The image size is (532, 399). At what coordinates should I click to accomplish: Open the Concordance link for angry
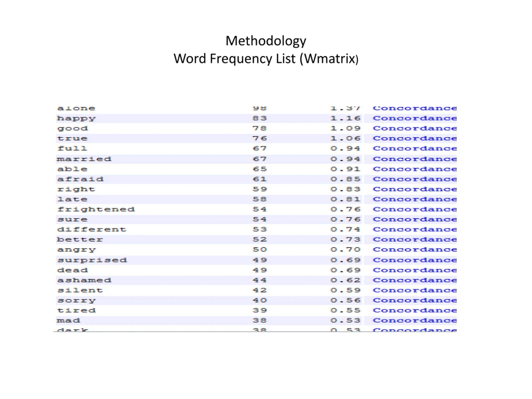coord(415,250)
